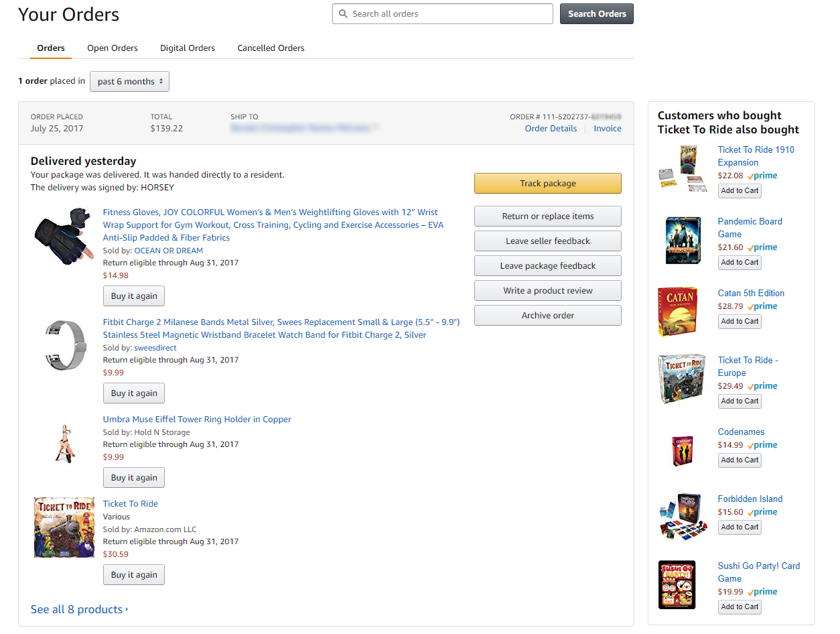840x634 pixels.
Task: Click the Archive order button
Action: (548, 316)
